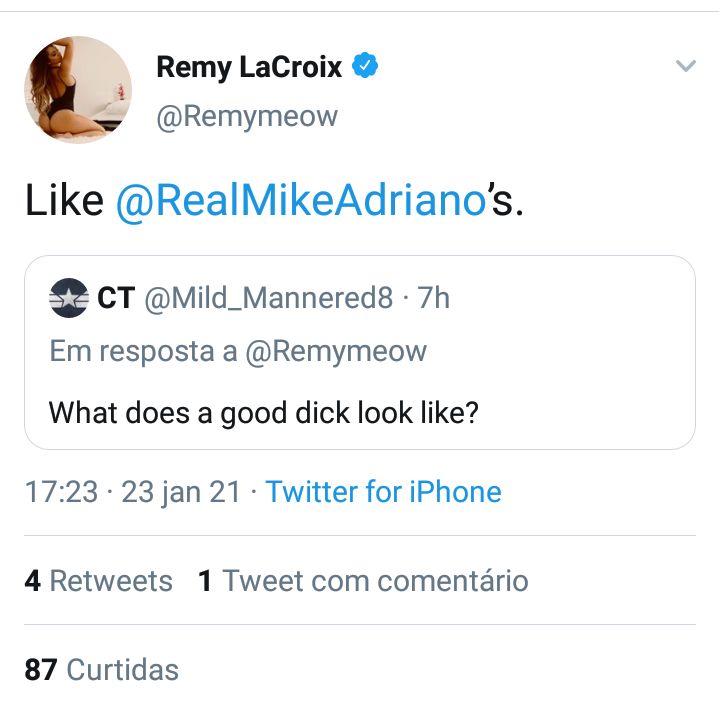The width and height of the screenshot is (719, 711).
Task: Open the tweet options chevron menu
Action: pyautogui.click(x=685, y=67)
